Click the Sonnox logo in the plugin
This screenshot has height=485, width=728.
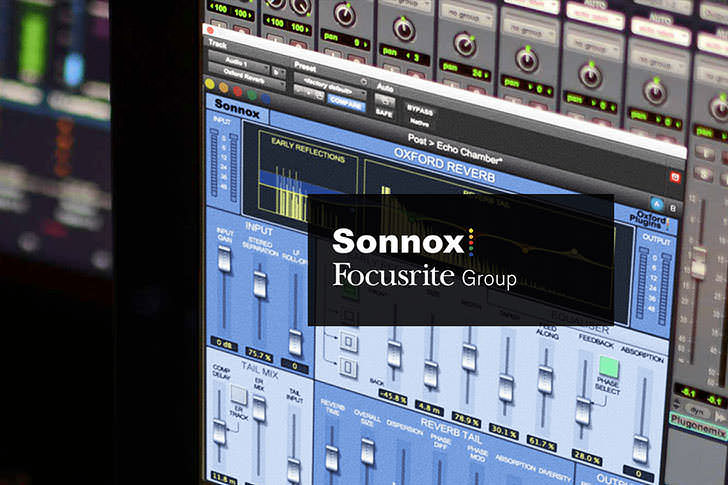[x=238, y=114]
